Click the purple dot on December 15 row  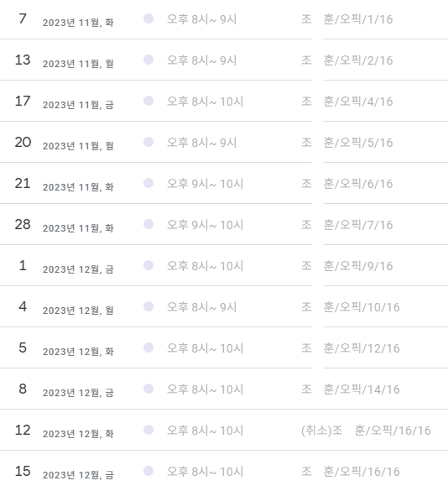148,471
